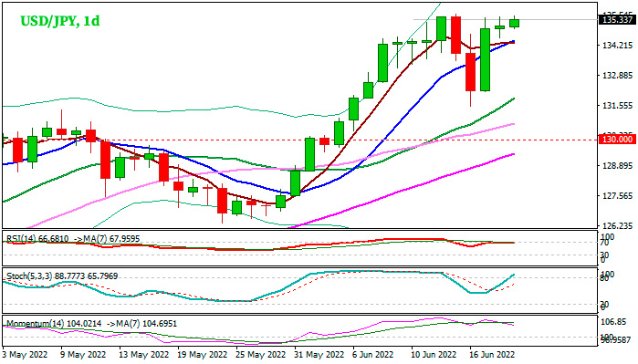Click the 132.885 price axis value
The height and width of the screenshot is (364, 638).
(x=617, y=76)
